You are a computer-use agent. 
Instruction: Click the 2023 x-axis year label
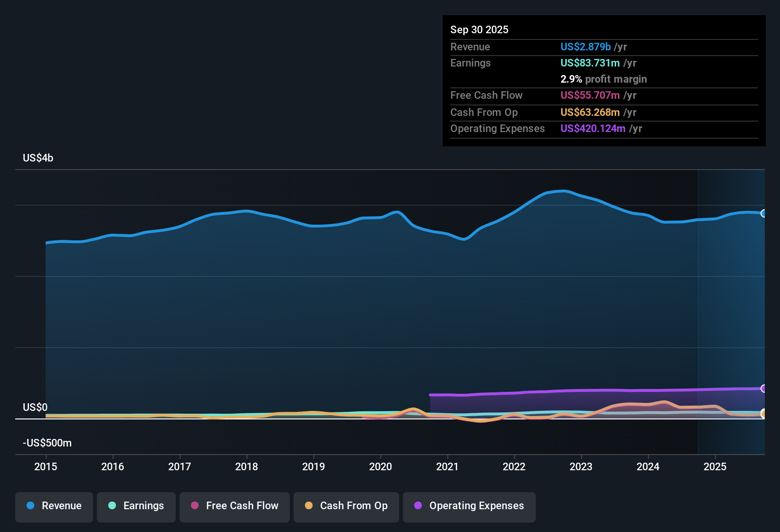[581, 467]
